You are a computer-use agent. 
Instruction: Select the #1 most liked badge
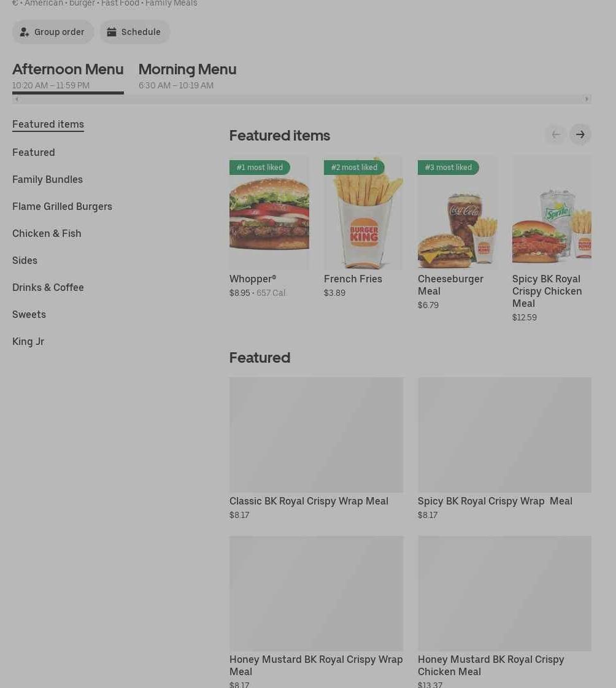(260, 167)
